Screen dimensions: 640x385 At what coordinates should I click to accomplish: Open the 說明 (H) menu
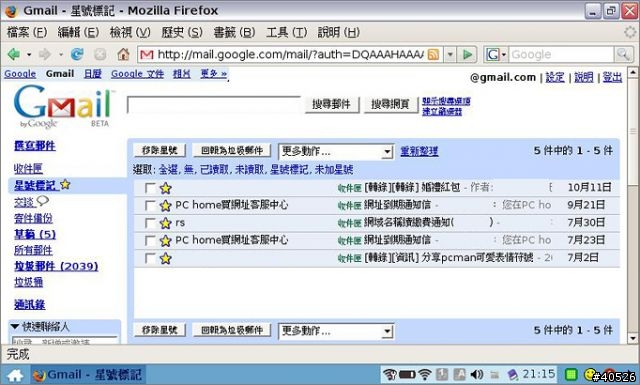[339, 32]
